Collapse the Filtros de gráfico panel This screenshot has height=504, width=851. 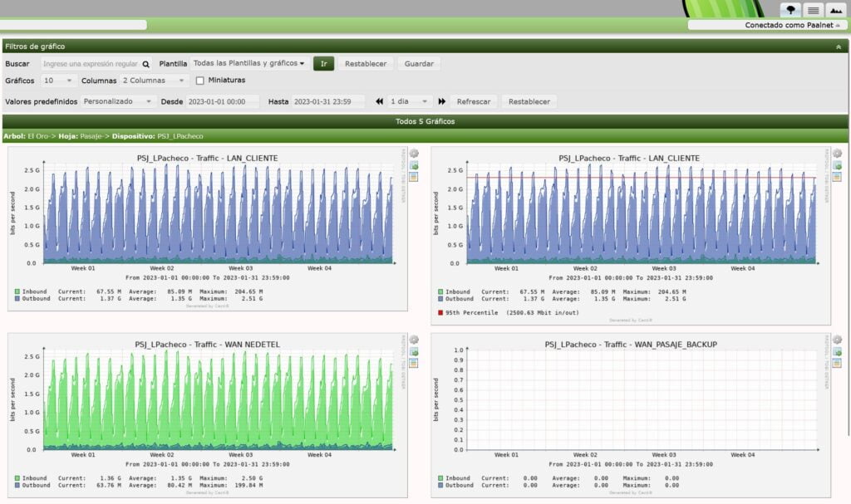(839, 47)
